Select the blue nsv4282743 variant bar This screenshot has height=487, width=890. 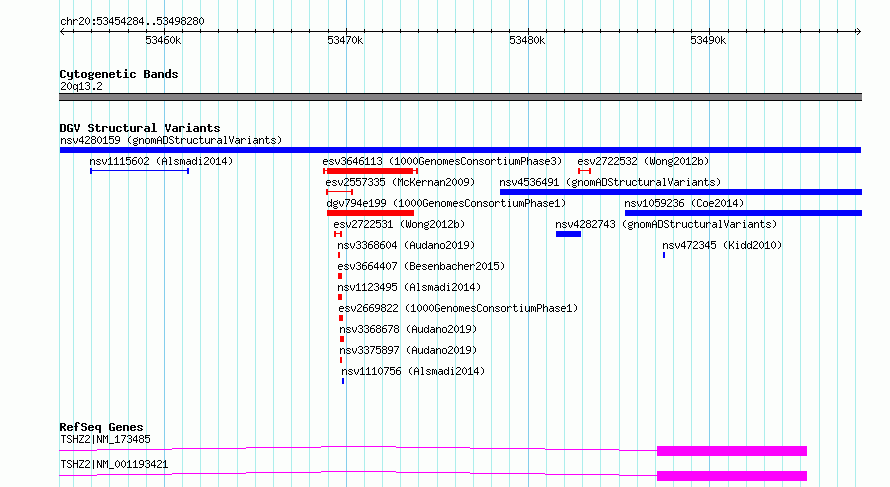pyautogui.click(x=568, y=234)
